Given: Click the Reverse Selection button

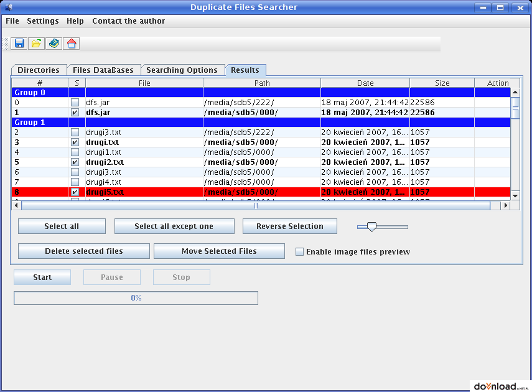Looking at the screenshot, I should pyautogui.click(x=290, y=226).
